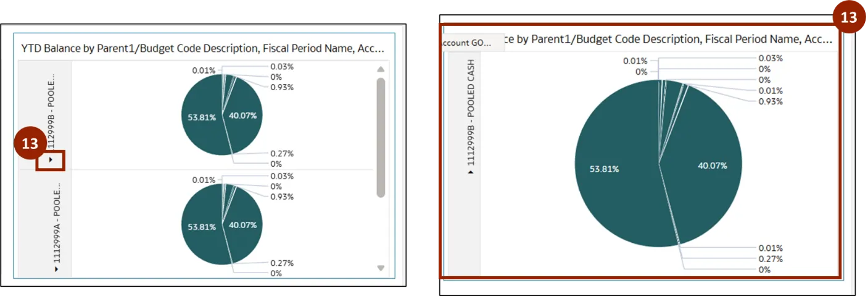This screenshot has height=296, width=868.
Task: Expand the 1112999B row arrow in left panel
Action: click(51, 161)
